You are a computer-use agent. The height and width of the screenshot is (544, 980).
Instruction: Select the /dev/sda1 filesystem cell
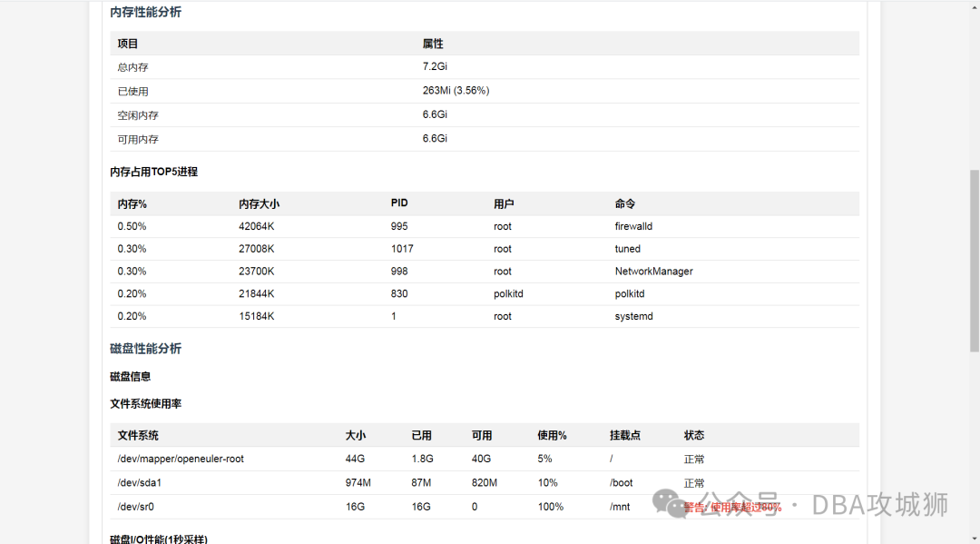click(x=140, y=483)
